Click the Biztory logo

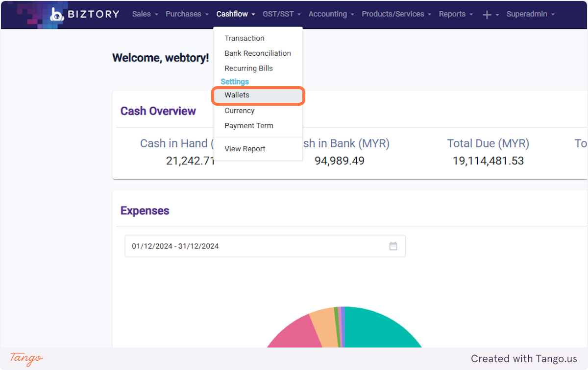click(x=85, y=14)
